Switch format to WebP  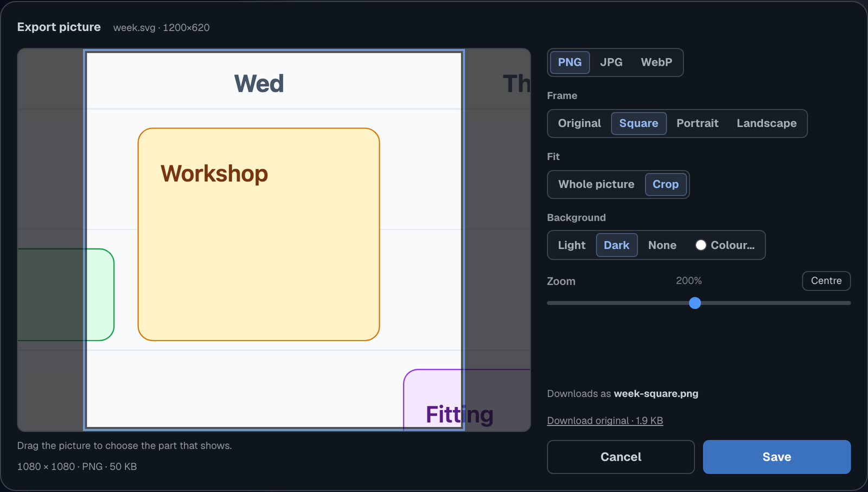(656, 62)
